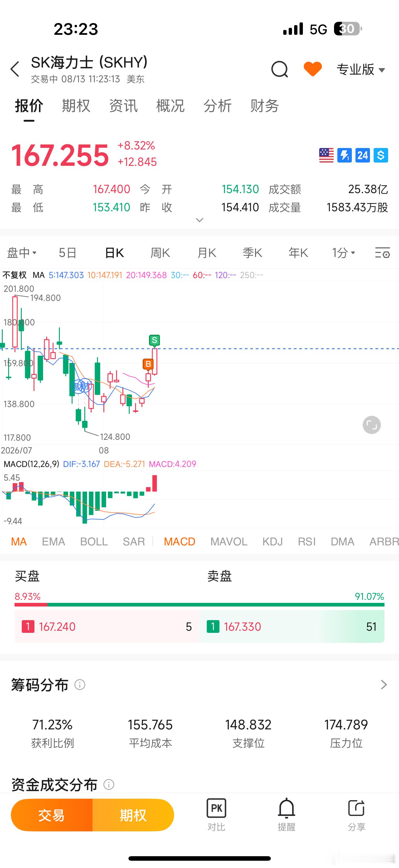Select SAR main indicator

pyautogui.click(x=134, y=541)
